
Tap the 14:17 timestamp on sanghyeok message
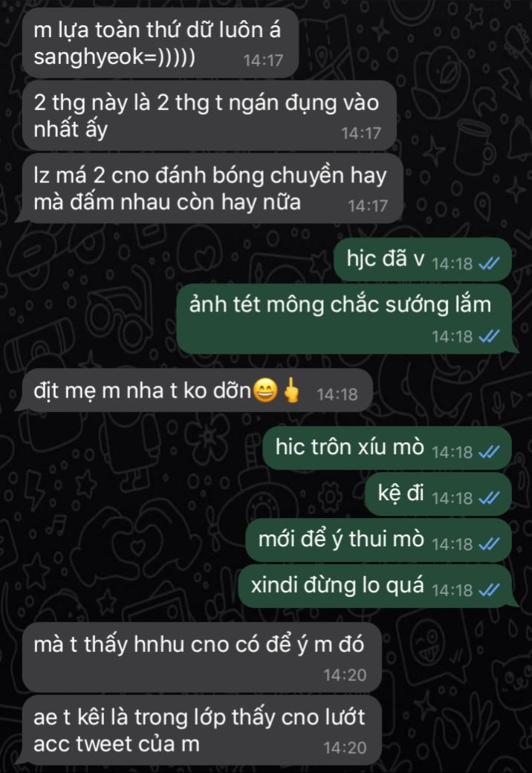263,61
